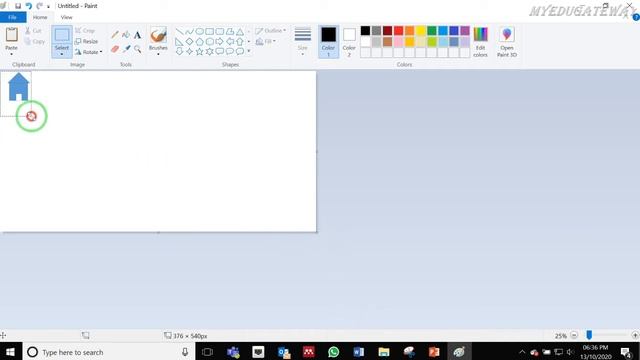Pick the yellow color swatch
The image size is (640, 360).
(420, 31)
